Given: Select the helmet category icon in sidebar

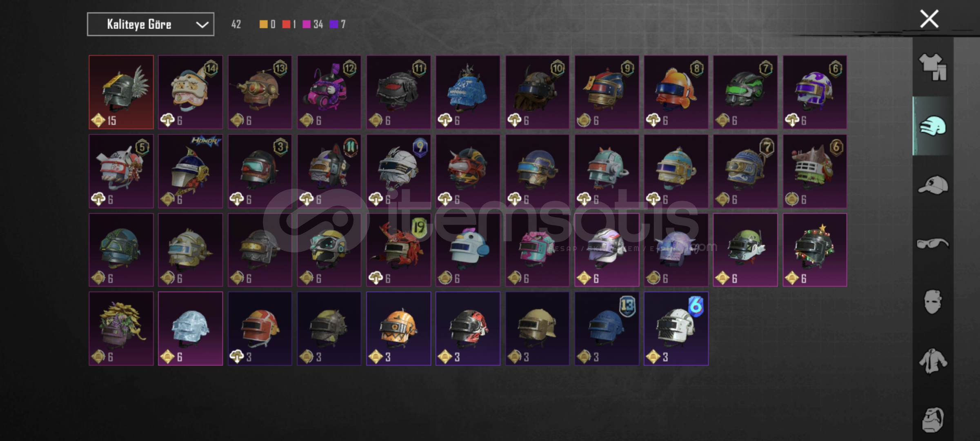Looking at the screenshot, I should [933, 126].
